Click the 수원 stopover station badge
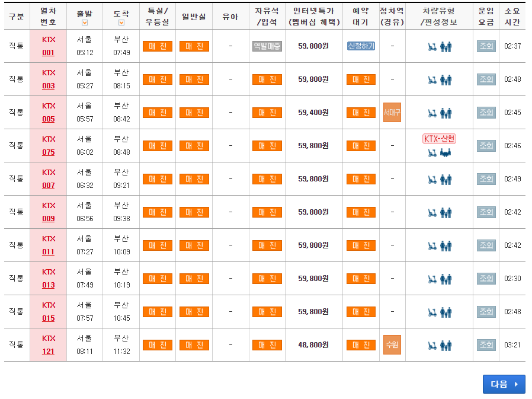This screenshot has height=399, width=532. [x=392, y=346]
